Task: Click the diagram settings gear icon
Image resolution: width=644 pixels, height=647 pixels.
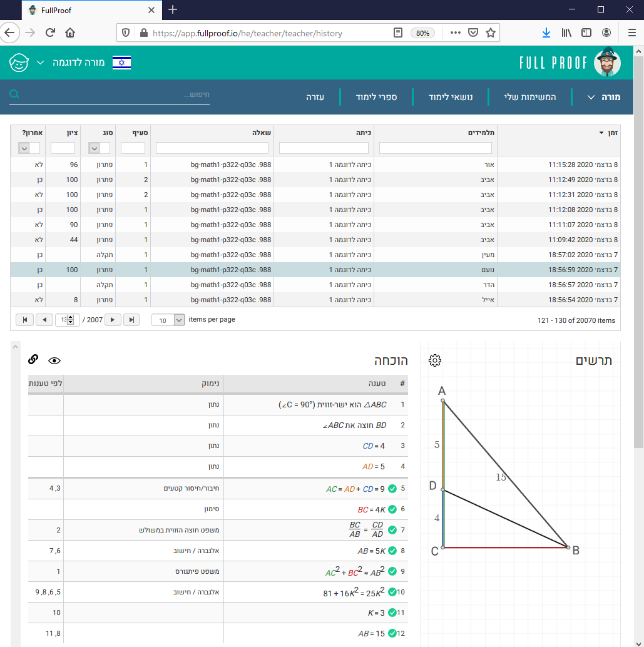Action: [x=435, y=360]
